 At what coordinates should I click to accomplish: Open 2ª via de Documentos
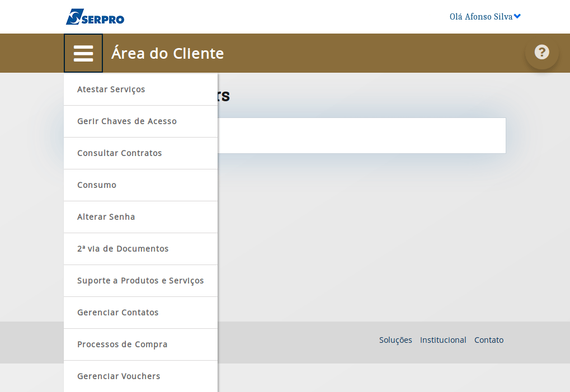point(123,249)
